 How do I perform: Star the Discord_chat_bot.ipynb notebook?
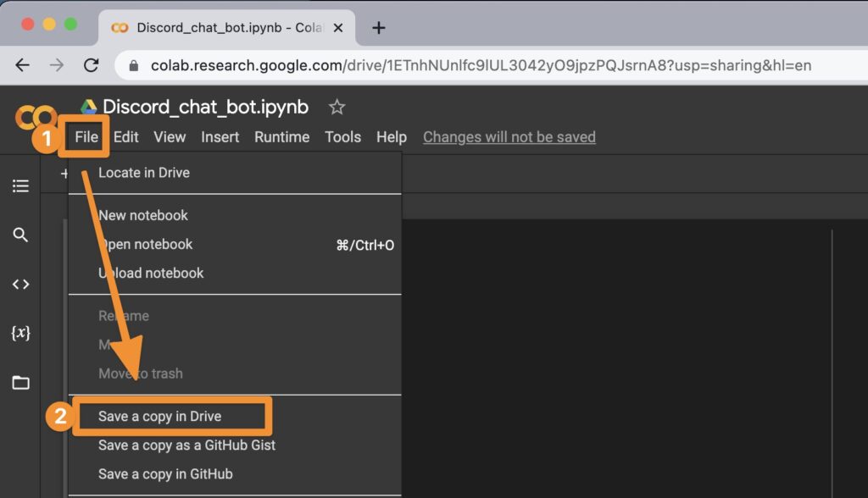(337, 107)
